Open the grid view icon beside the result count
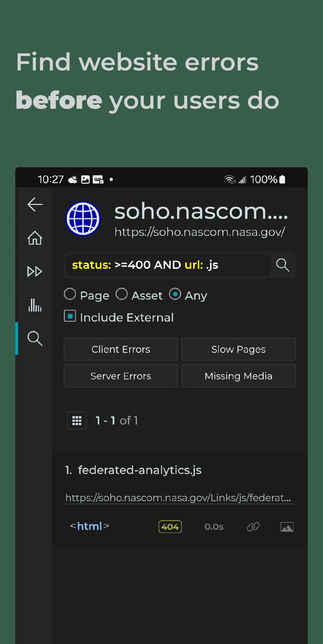323x644 pixels. click(x=77, y=421)
